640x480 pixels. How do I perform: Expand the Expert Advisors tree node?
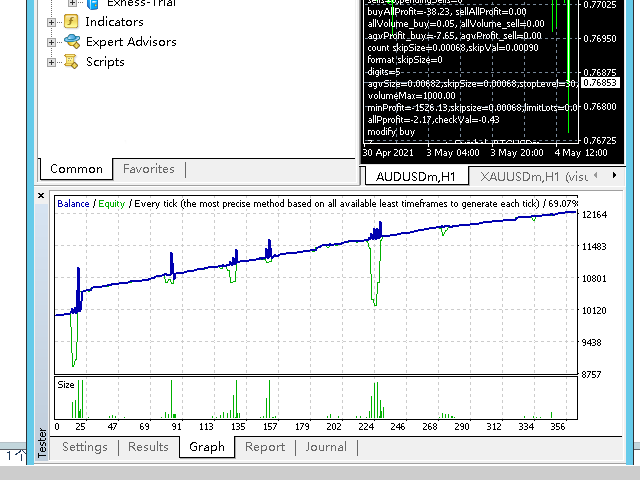51,42
